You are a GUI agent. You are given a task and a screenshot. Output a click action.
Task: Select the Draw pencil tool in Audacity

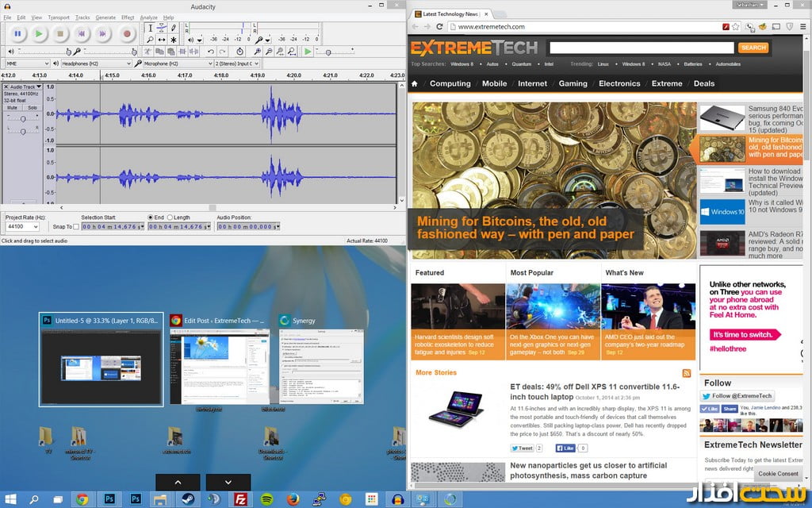tap(173, 29)
